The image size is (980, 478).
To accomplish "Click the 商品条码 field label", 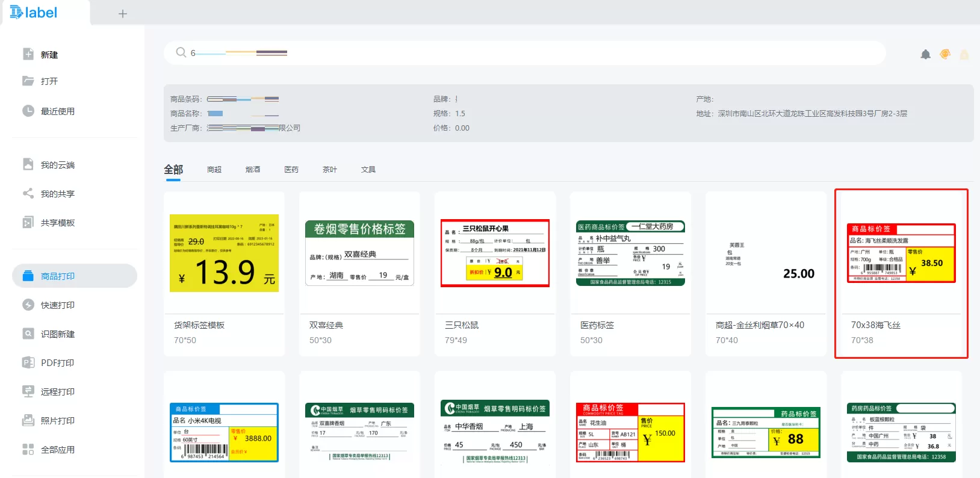I will (x=185, y=99).
